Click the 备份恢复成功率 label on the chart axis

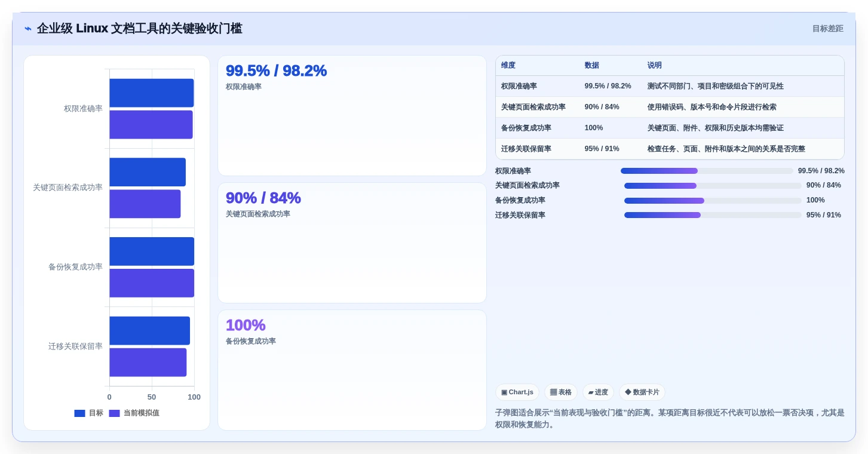click(x=75, y=267)
